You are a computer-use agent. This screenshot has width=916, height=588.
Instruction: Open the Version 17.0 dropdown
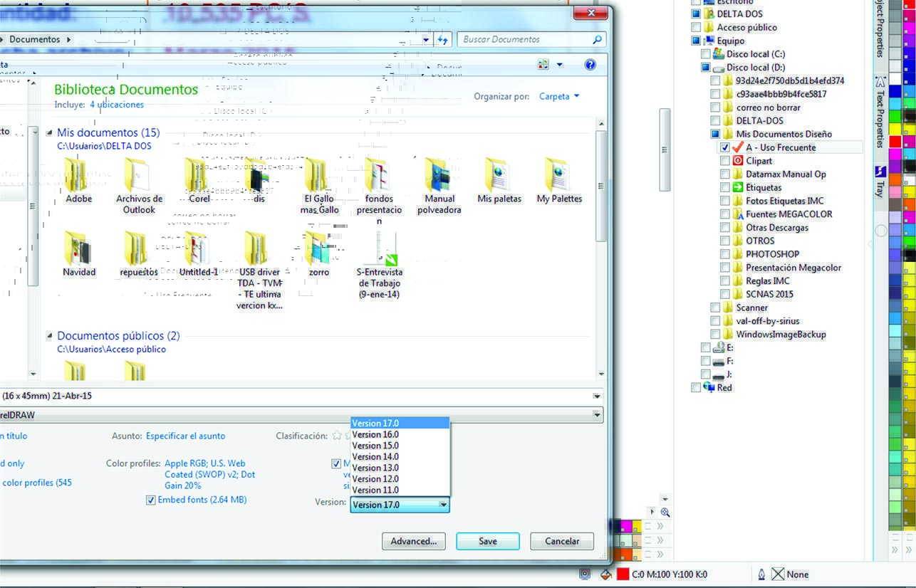coord(400,505)
